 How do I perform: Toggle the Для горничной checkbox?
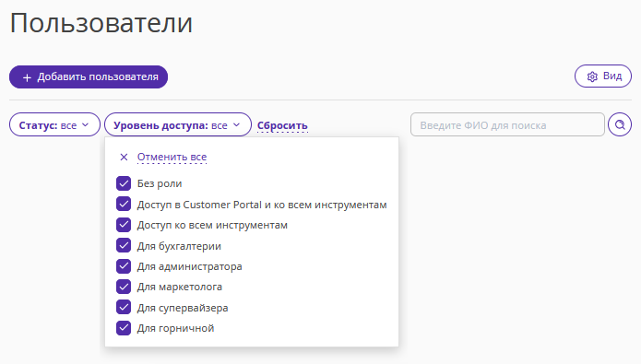point(124,328)
